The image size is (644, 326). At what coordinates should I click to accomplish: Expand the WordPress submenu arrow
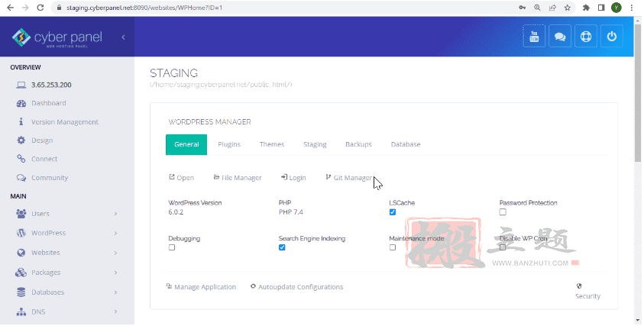(x=115, y=233)
